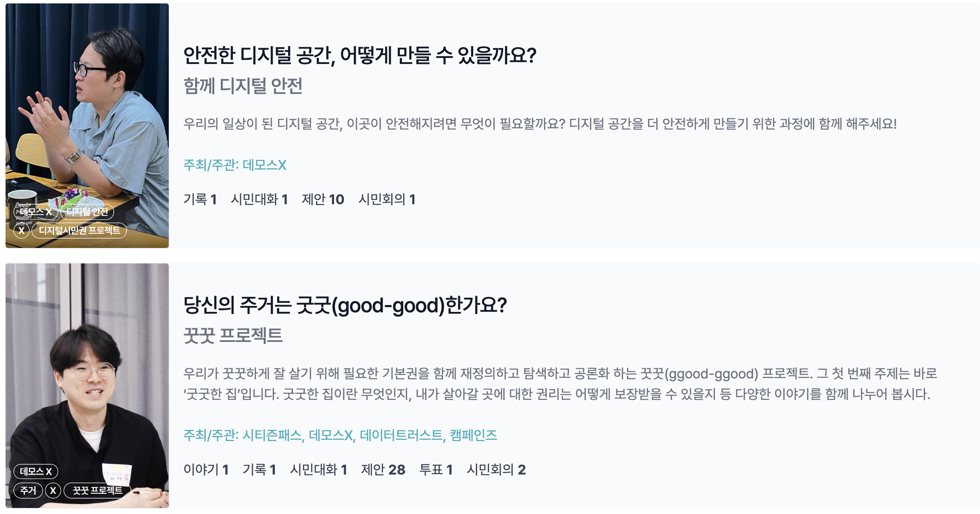The image size is (980, 514).
Task: Select '시민회의 2' in the second card
Action: tap(496, 470)
